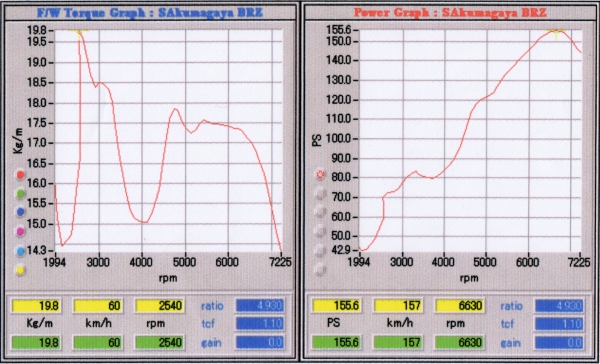This screenshot has width=600, height=364.
Task: Click the 'ratio' label in Torque panel
Action: point(212,306)
